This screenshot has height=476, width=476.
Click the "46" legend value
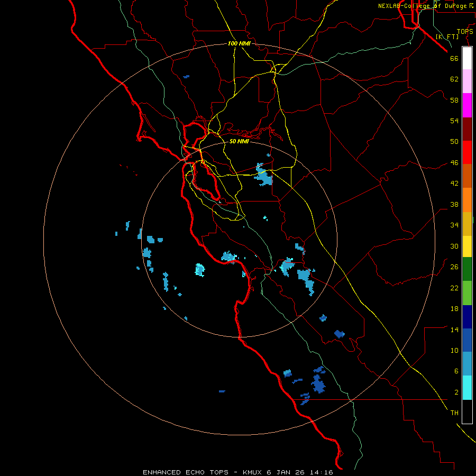point(454,163)
